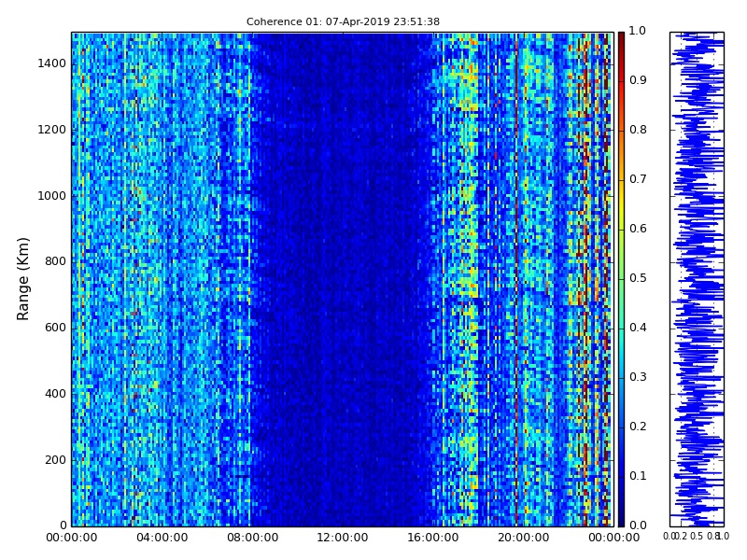The height and width of the screenshot is (560, 747).
Task: Select the 1400 range tick label
Action: pos(52,63)
